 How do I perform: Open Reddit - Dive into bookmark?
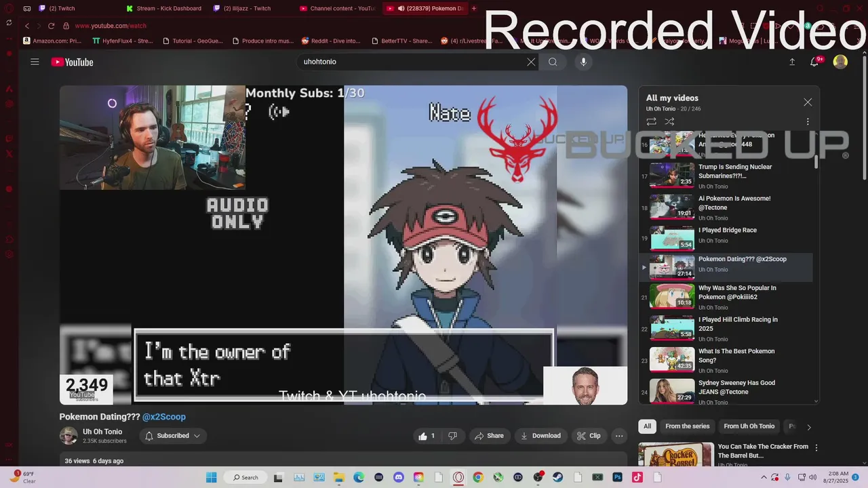[x=331, y=41]
